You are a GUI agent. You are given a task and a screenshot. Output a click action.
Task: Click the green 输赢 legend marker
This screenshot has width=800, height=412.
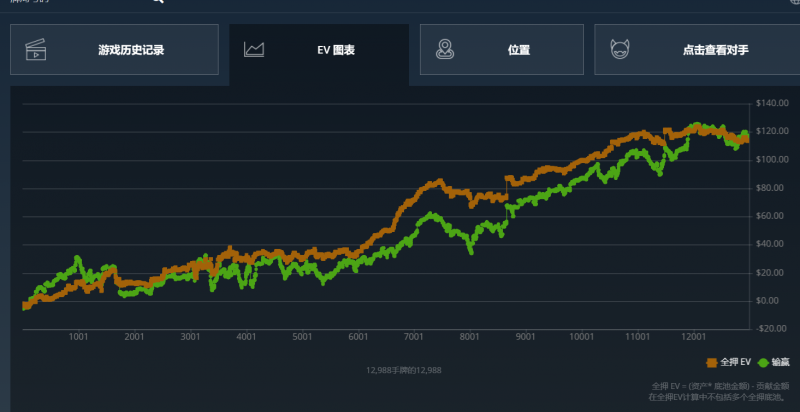(x=764, y=362)
